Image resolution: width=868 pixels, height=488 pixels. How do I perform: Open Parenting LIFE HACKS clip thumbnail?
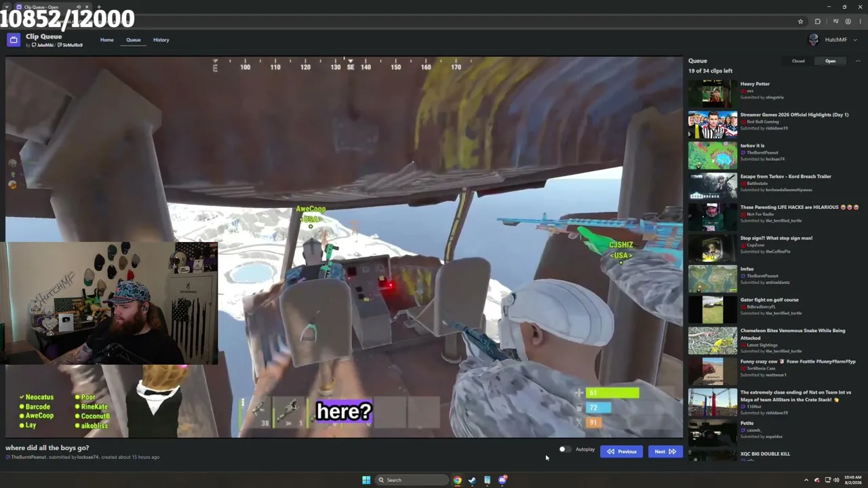[713, 217]
